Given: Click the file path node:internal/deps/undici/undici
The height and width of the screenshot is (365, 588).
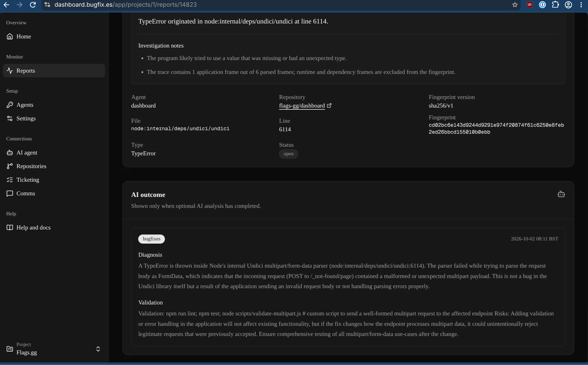Looking at the screenshot, I should [x=180, y=129].
